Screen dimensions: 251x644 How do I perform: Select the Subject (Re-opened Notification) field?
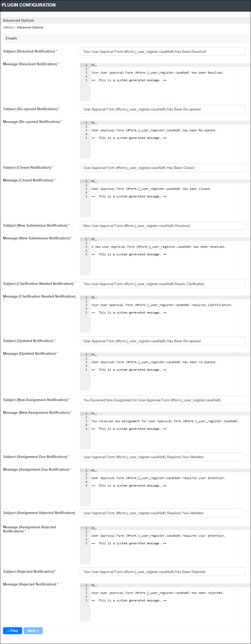click(x=162, y=109)
